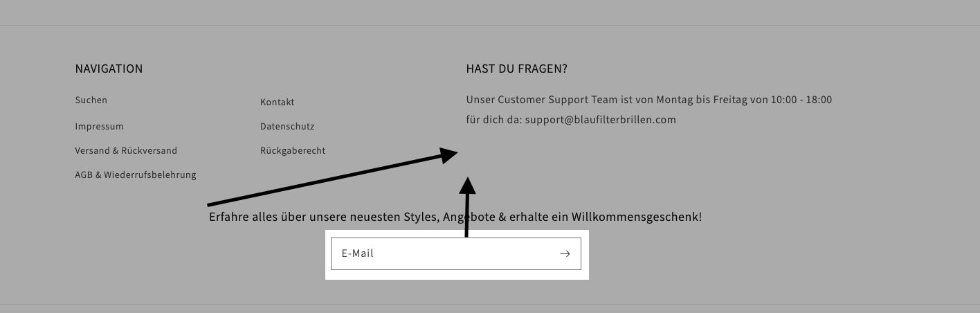Click the NAVIGATION footer heading
The height and width of the screenshot is (313, 980).
(109, 69)
